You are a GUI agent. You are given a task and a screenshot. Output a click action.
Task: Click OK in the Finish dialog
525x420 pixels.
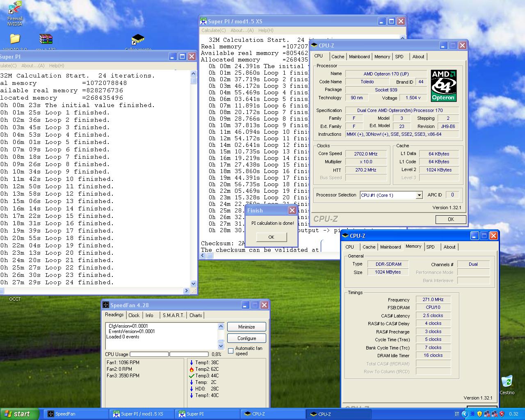click(x=271, y=237)
